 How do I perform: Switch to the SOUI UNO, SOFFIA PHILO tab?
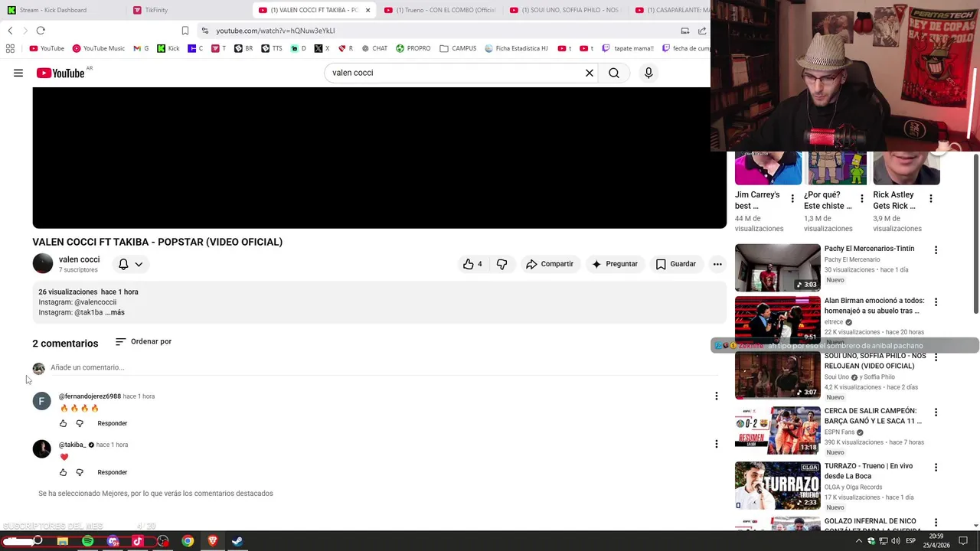pos(566,10)
